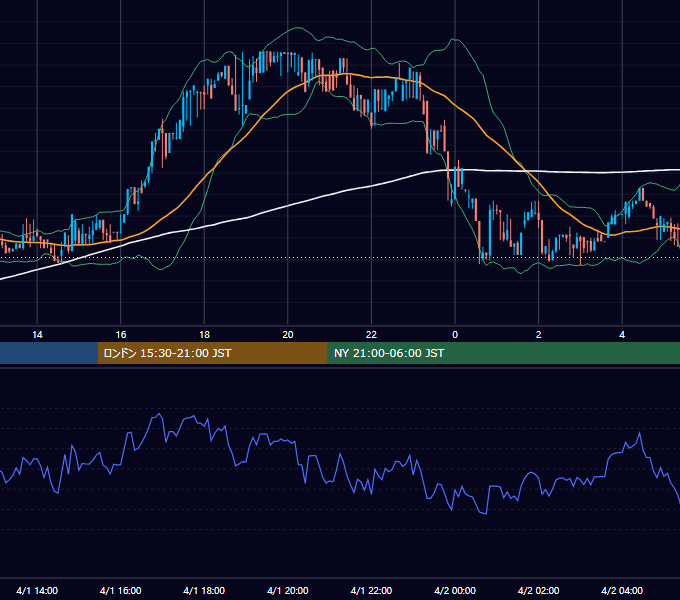Click the 4 hour label on the price chart axis
Screen dimensions: 680x600
coord(622,335)
